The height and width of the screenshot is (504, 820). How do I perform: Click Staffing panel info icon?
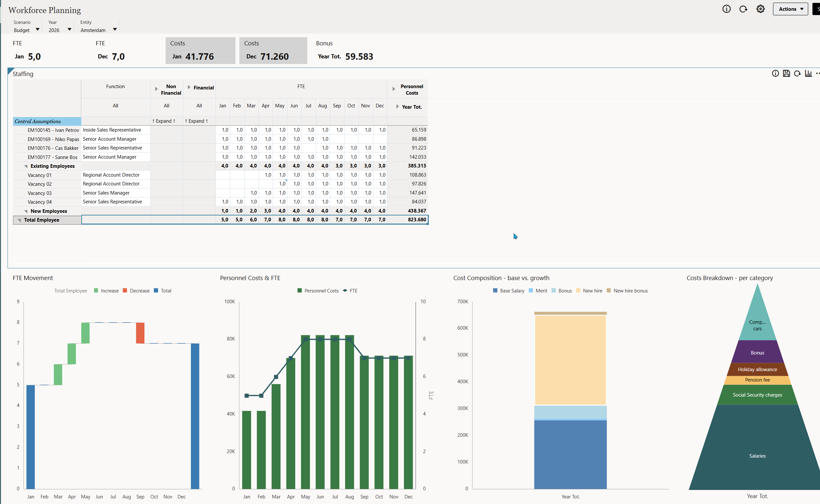click(775, 73)
